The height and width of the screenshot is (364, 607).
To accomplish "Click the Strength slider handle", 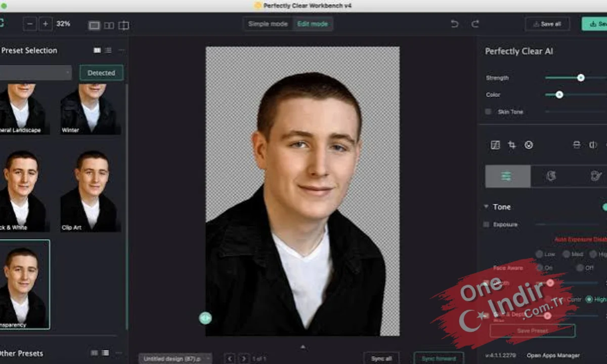I will [581, 78].
